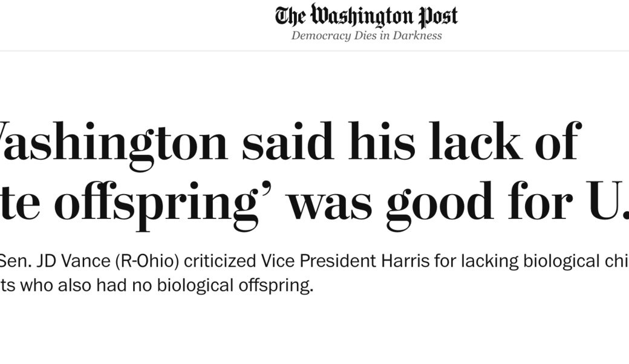Image resolution: width=629 pixels, height=364 pixels.
Task: Click the word "was" in the headline
Action: (330, 203)
